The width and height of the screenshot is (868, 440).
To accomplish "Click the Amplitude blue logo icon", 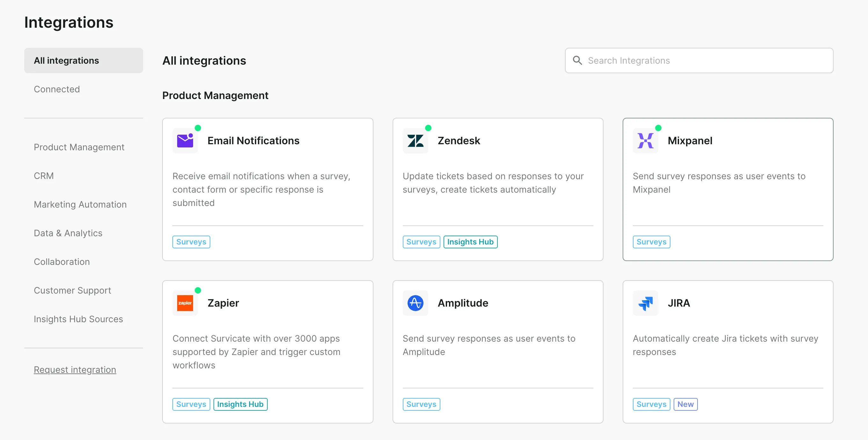I will click(x=415, y=303).
